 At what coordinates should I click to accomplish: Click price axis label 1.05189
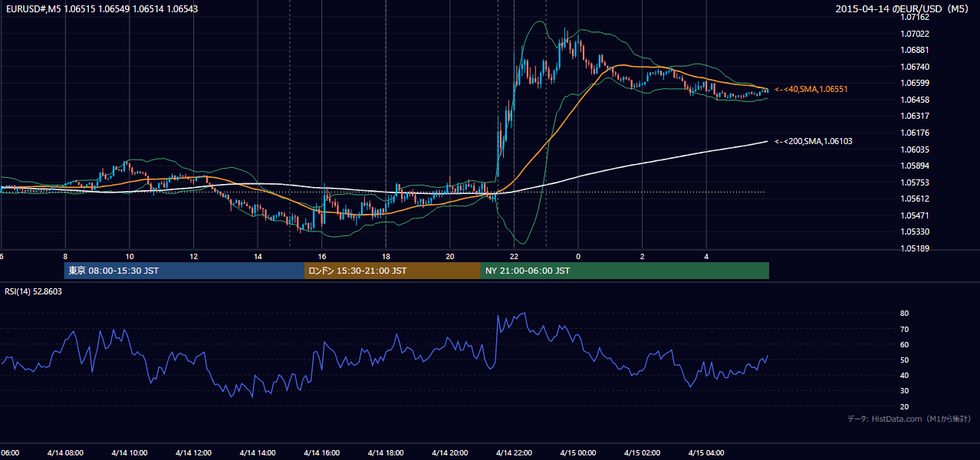(916, 248)
